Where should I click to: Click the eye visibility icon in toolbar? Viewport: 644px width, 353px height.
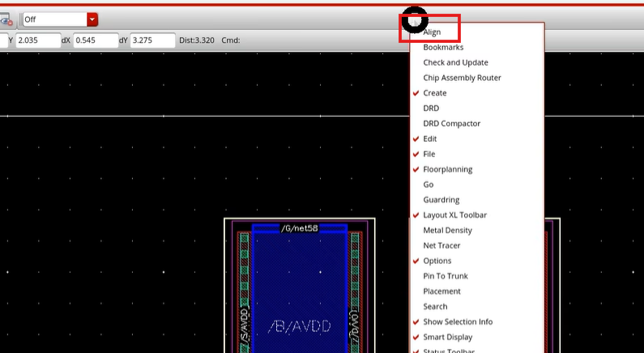point(6,19)
